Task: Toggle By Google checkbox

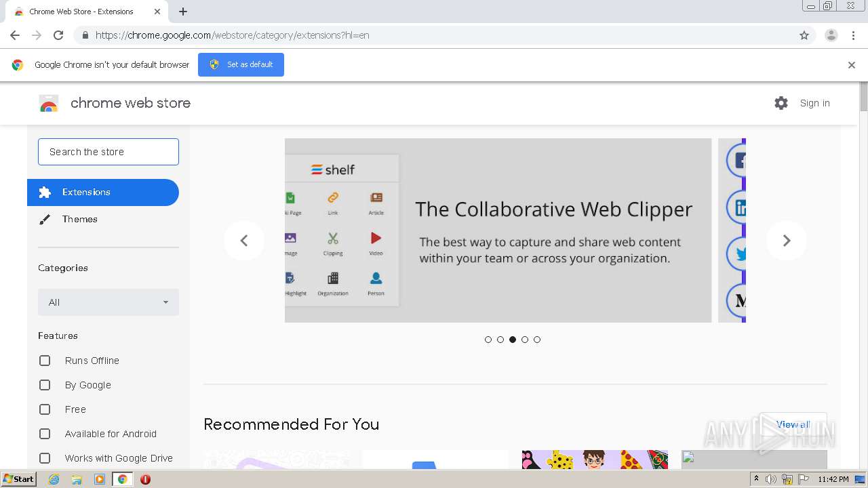Action: click(x=45, y=385)
